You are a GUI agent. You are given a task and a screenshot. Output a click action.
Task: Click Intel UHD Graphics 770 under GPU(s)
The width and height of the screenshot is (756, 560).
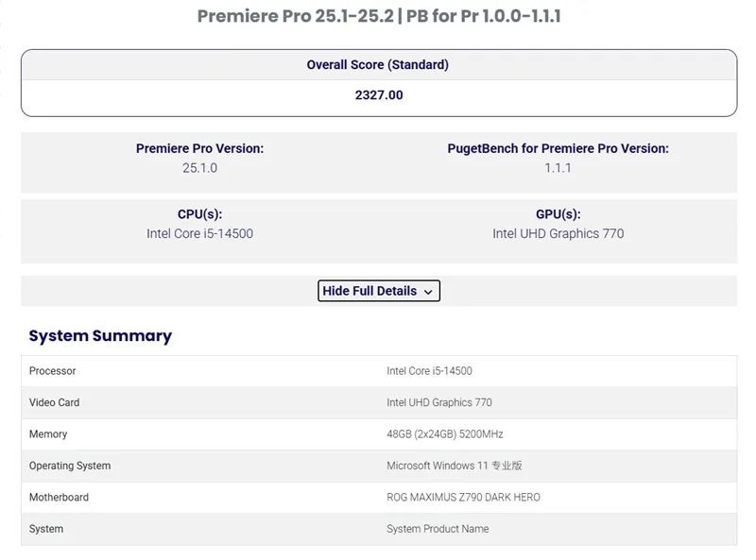click(x=558, y=233)
